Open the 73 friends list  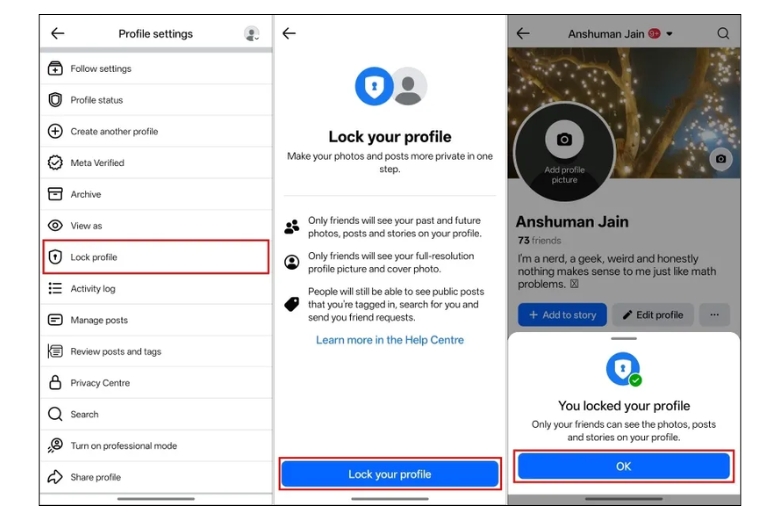(x=539, y=240)
